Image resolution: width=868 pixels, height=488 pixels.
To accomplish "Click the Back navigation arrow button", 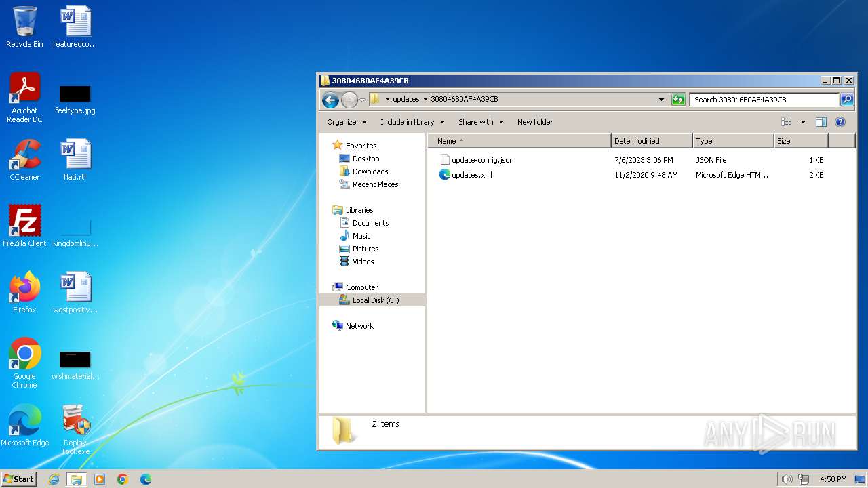I will pos(330,100).
